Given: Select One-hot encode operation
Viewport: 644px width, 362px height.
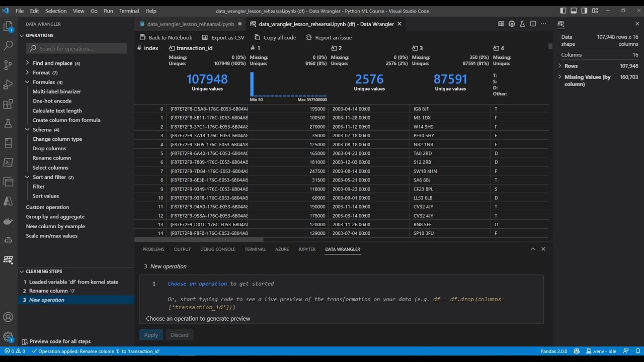Looking at the screenshot, I should [52, 101].
